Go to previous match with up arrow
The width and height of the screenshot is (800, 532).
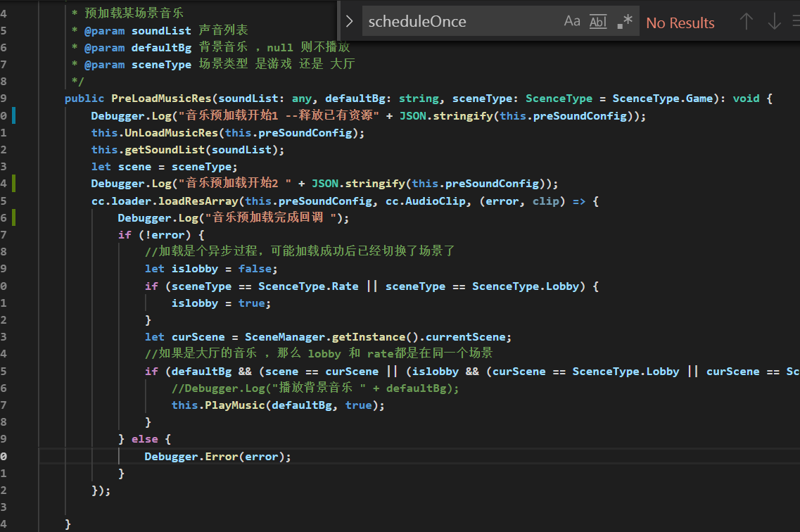tap(746, 21)
